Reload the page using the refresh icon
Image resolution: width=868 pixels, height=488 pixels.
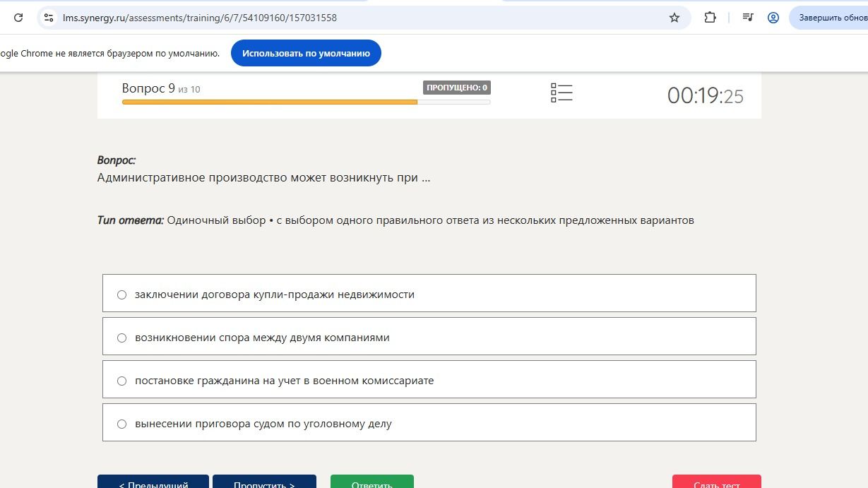pyautogui.click(x=18, y=18)
